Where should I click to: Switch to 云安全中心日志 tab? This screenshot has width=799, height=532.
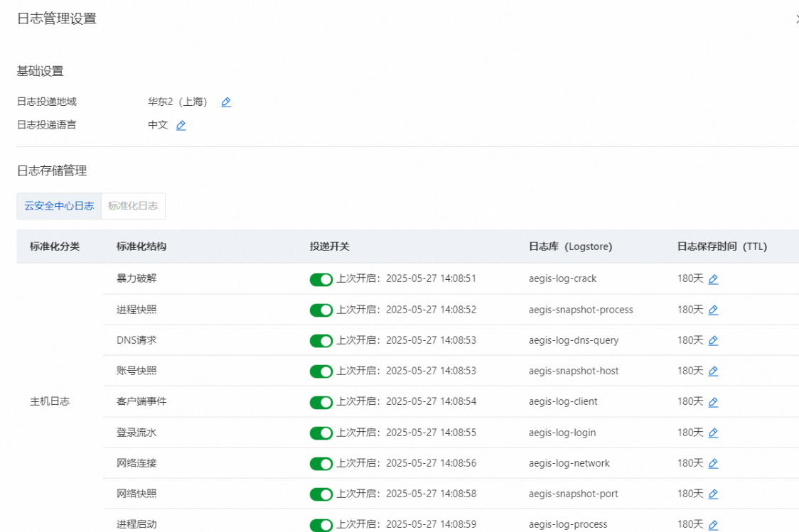pyautogui.click(x=59, y=206)
